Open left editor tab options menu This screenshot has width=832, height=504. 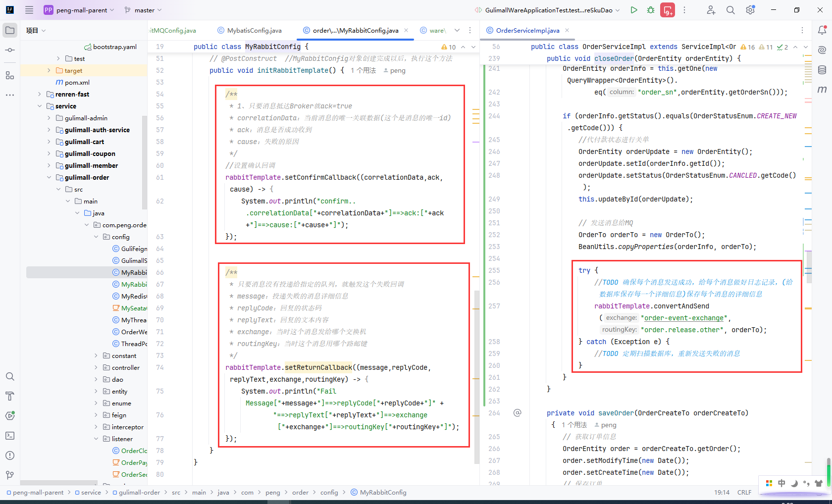[x=470, y=30]
